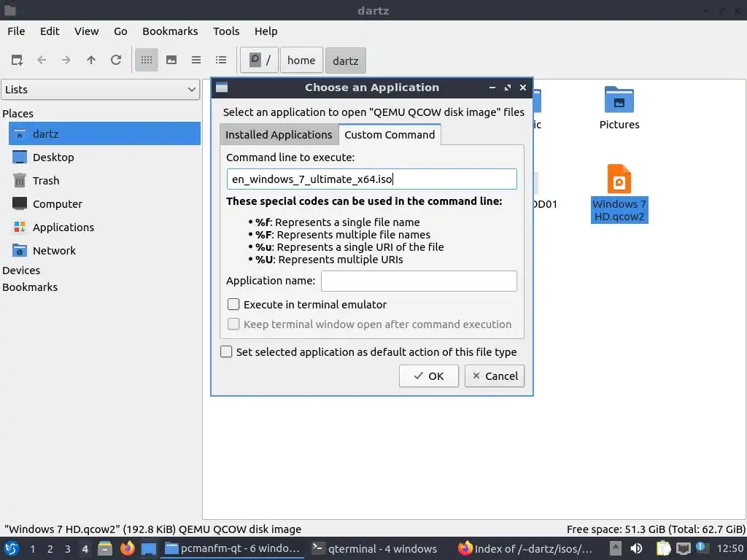The width and height of the screenshot is (747, 560).
Task: Click the dartz path bar button
Action: [x=345, y=61]
